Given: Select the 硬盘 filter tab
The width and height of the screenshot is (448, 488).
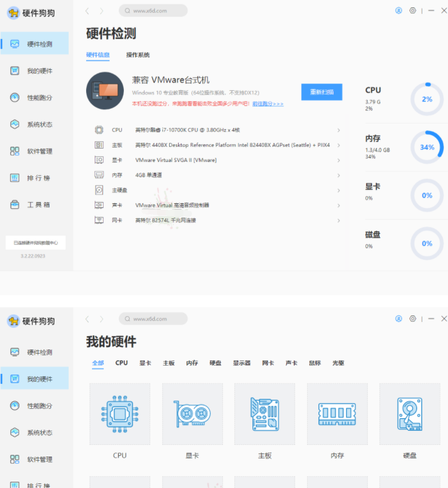Looking at the screenshot, I should [215, 363].
